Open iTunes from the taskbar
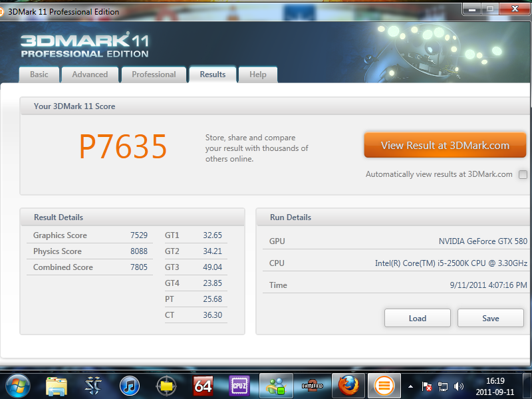This screenshot has width=532, height=399. pos(130,386)
